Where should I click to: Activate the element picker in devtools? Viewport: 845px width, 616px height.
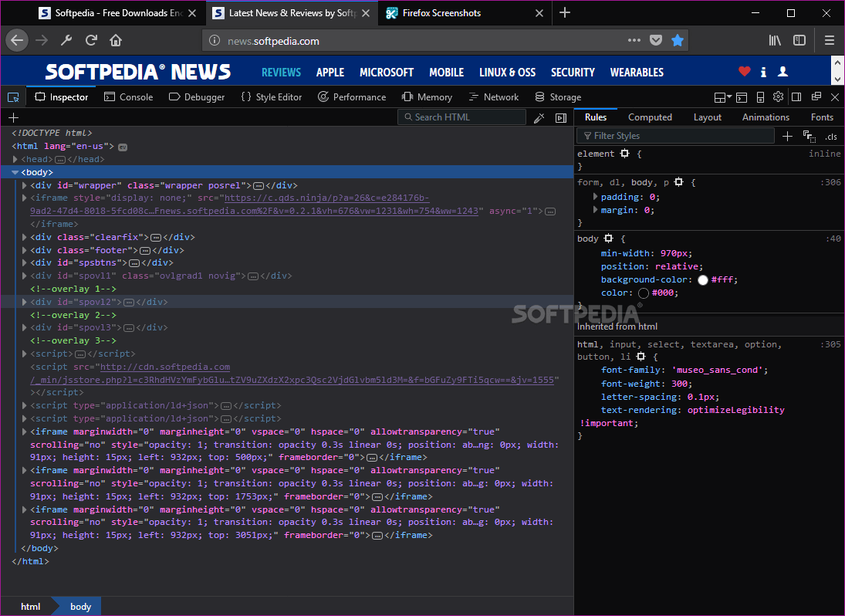[x=13, y=97]
